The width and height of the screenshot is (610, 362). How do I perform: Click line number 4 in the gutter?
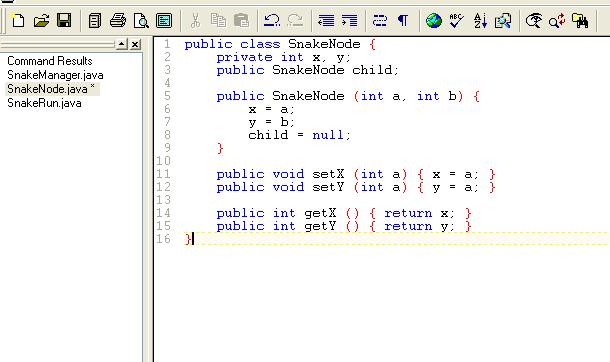[x=167, y=83]
